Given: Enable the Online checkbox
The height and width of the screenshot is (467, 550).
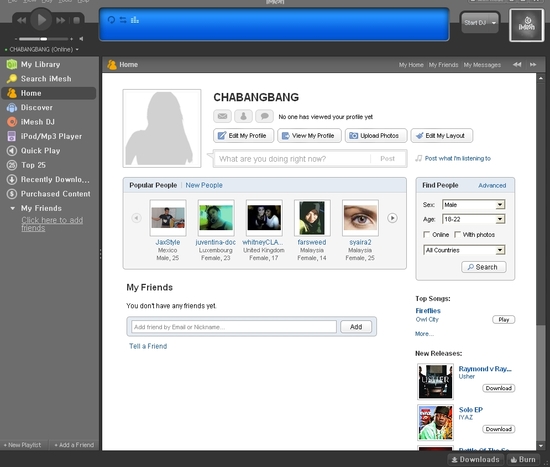Looking at the screenshot, I should (x=427, y=234).
